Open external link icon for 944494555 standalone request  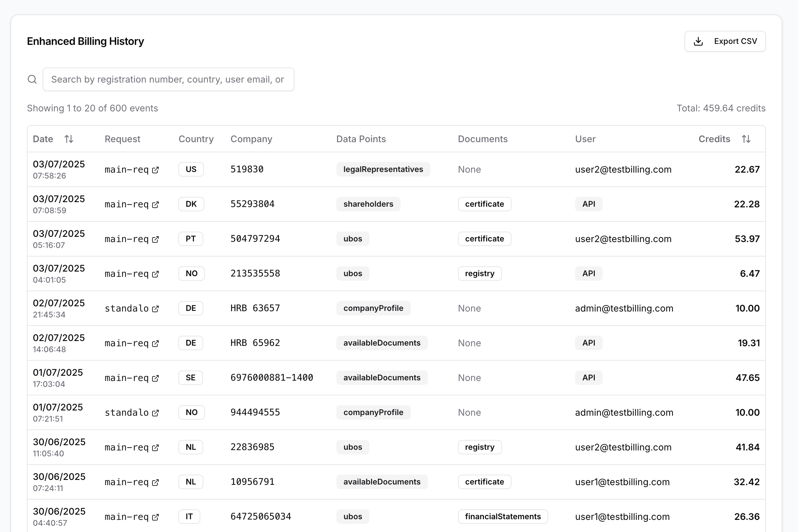pos(155,412)
